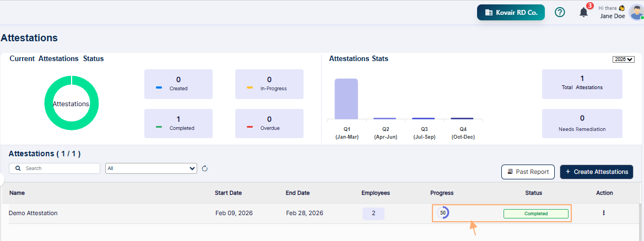Viewport: 644px width, 241px height.
Task: Open Jane Doe profile avatar
Action: (x=636, y=12)
